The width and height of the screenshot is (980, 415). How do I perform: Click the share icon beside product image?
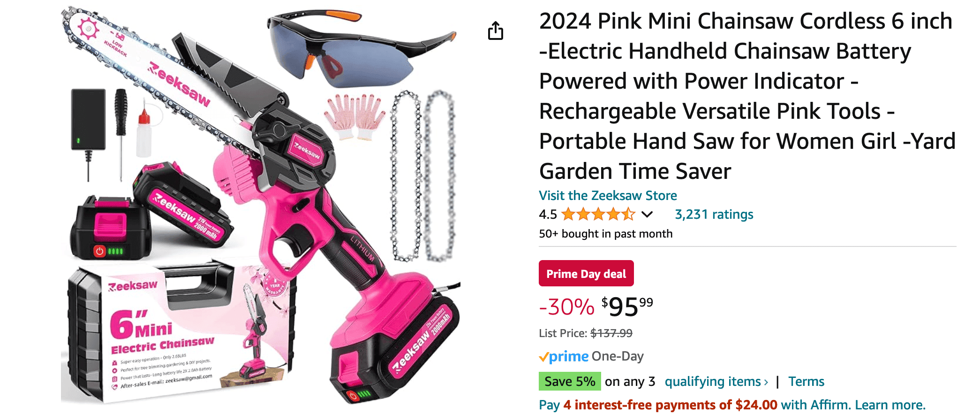coord(495,31)
